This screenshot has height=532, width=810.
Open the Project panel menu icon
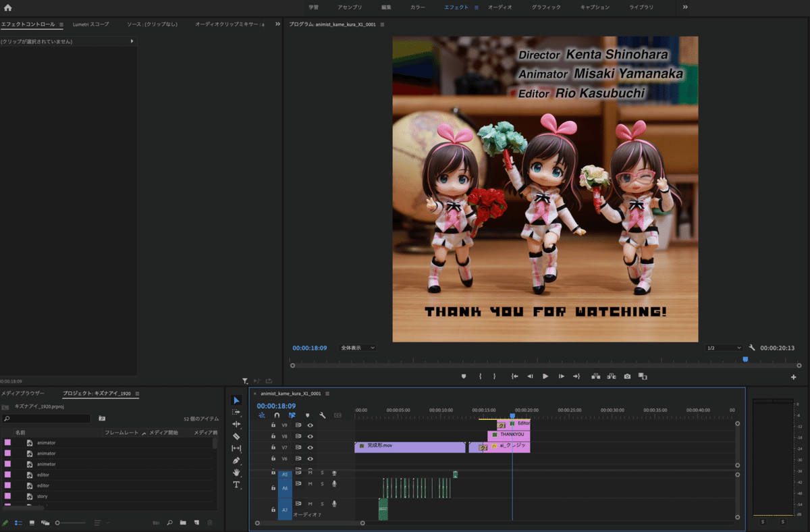[137, 393]
